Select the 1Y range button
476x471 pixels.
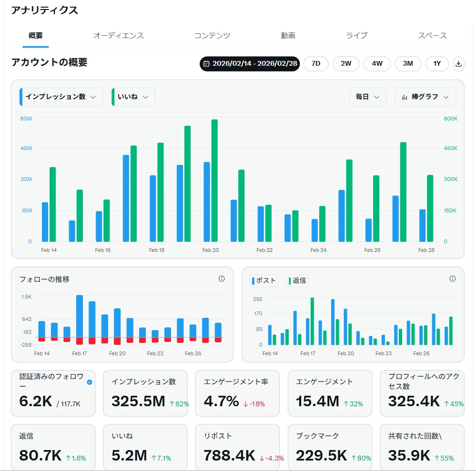coord(437,64)
